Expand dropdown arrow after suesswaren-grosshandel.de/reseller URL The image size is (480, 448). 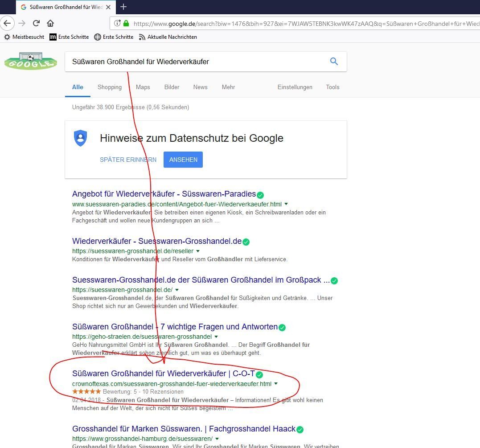pos(198,251)
